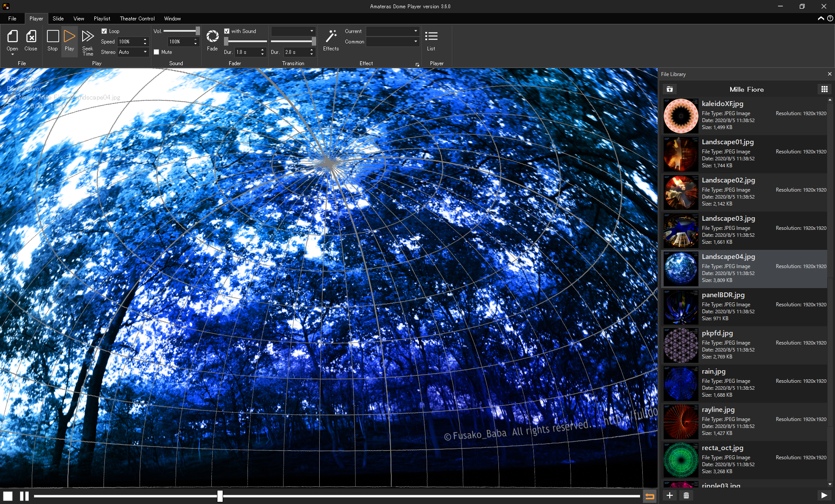Select the Landscape01.jpg thumbnail
Viewport: 835px width, 504px height.
point(681,154)
